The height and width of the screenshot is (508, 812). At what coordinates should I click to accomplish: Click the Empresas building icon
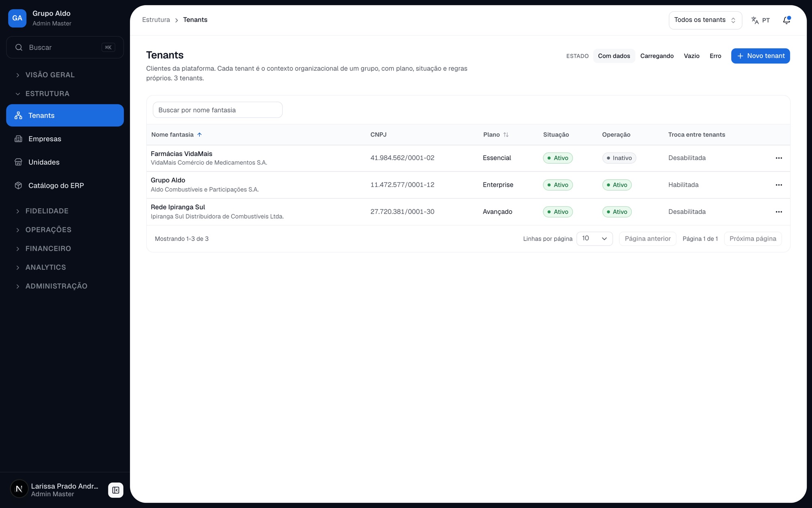click(18, 139)
